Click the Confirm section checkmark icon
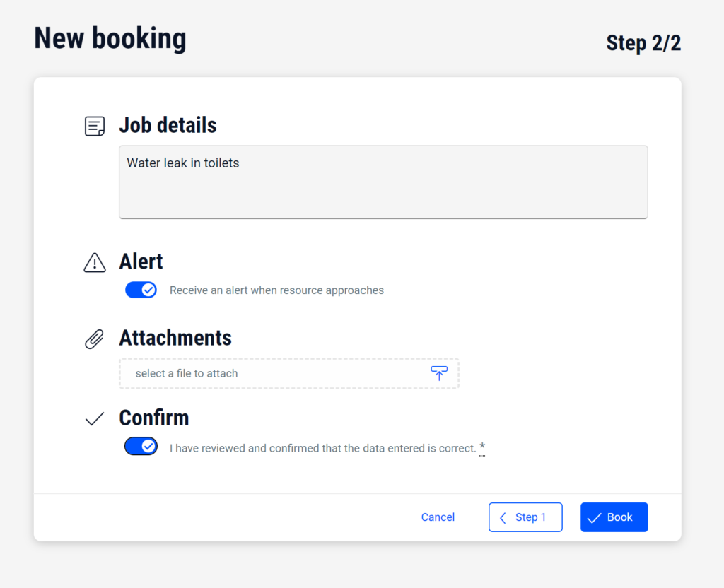Viewport: 724px width, 588px height. tap(95, 419)
